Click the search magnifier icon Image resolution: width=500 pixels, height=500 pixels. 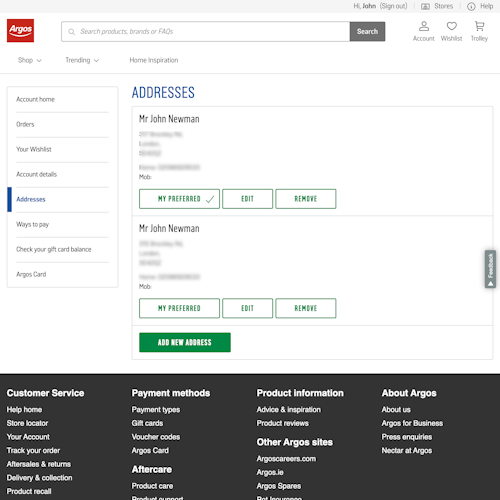point(71,32)
